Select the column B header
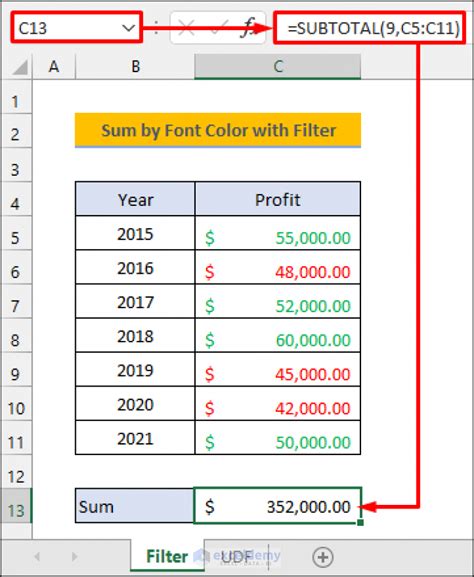474x577 pixels. (x=135, y=67)
